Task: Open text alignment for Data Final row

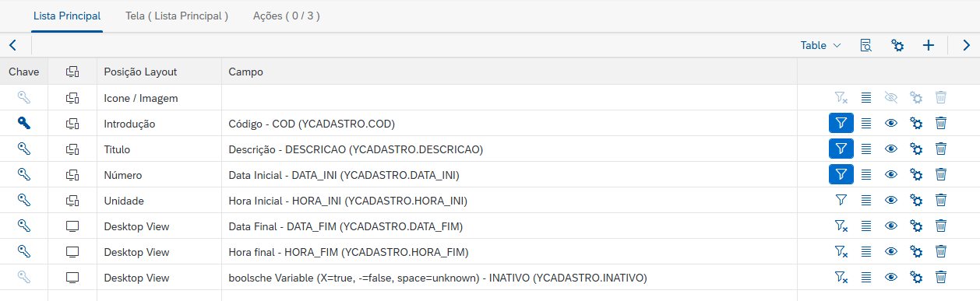Action: 866,226
